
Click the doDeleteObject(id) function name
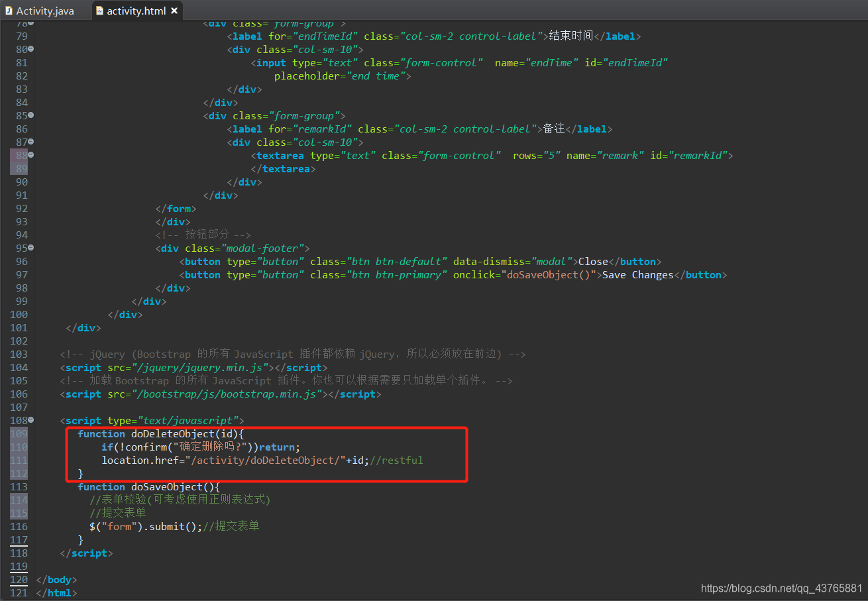(x=185, y=434)
